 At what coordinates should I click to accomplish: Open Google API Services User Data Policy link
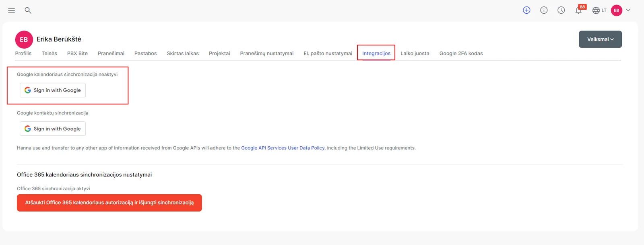click(283, 148)
